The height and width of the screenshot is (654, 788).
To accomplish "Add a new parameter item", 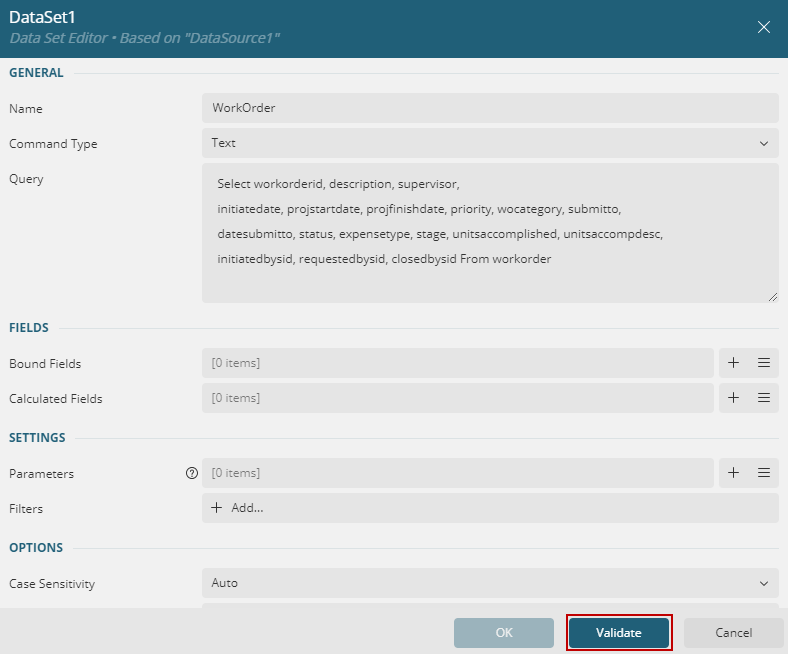I will [x=733, y=473].
